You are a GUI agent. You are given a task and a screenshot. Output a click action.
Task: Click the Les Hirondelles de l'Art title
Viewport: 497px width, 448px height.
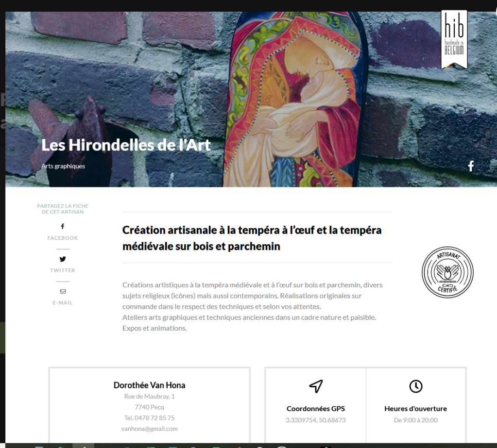tap(126, 145)
